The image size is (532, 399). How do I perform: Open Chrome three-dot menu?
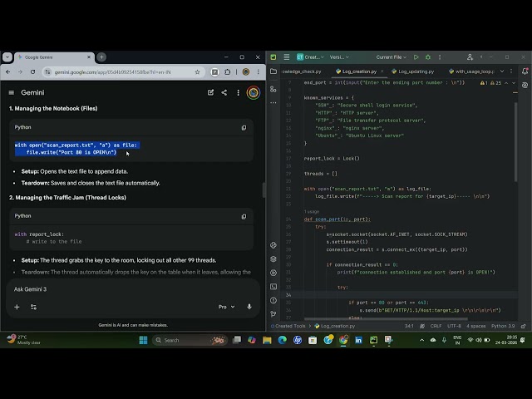point(259,72)
